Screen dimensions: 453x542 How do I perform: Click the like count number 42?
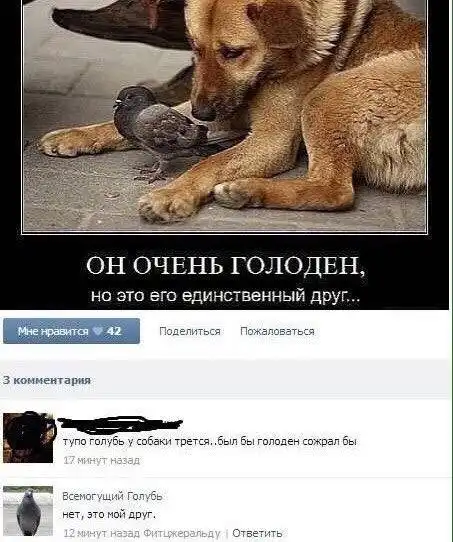(x=114, y=331)
